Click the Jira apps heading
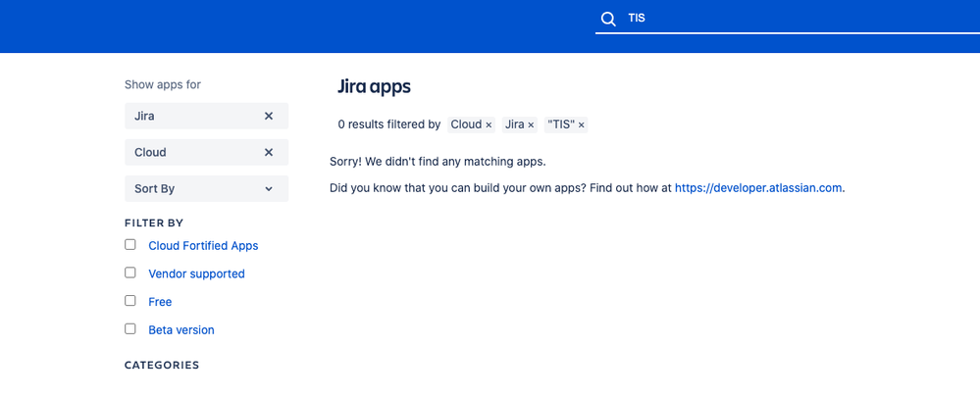 374,87
